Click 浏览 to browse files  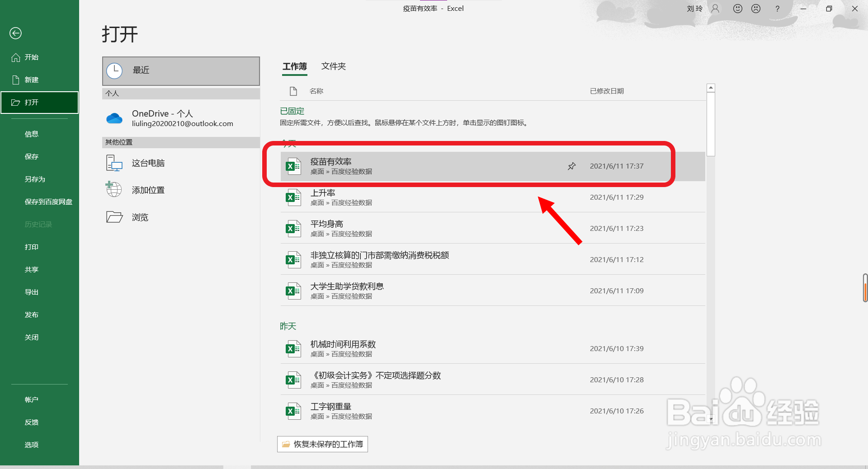181,217
